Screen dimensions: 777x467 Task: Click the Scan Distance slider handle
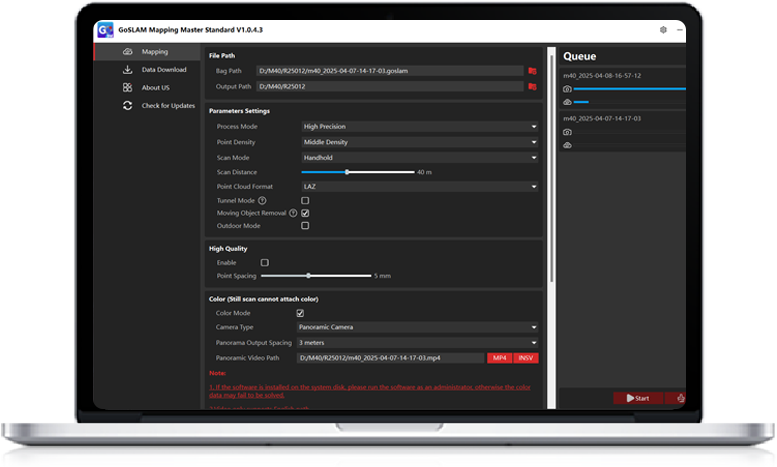(347, 172)
